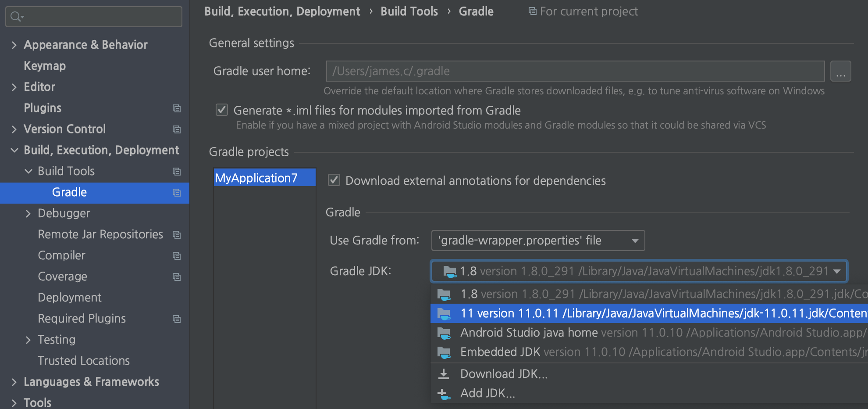Open Plugins settings
This screenshot has width=868, height=409.
coord(43,108)
